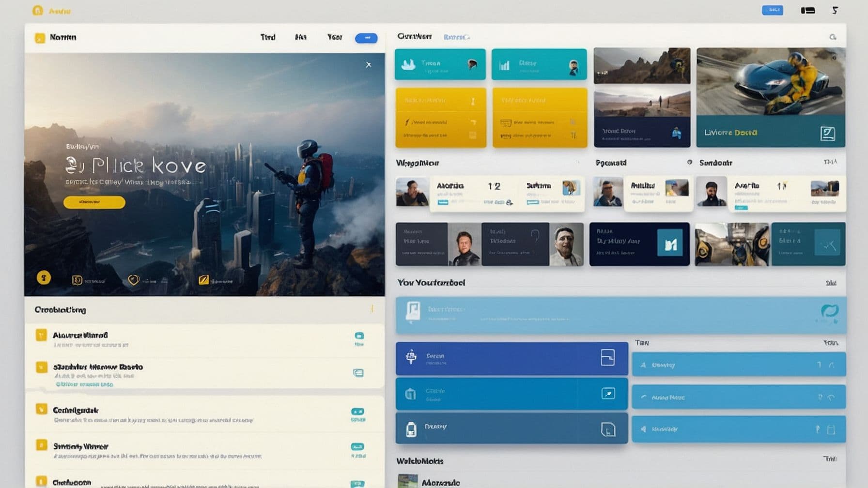Click the teal swirl icon on the light blue banner
The height and width of the screenshot is (488, 868).
coord(829,310)
